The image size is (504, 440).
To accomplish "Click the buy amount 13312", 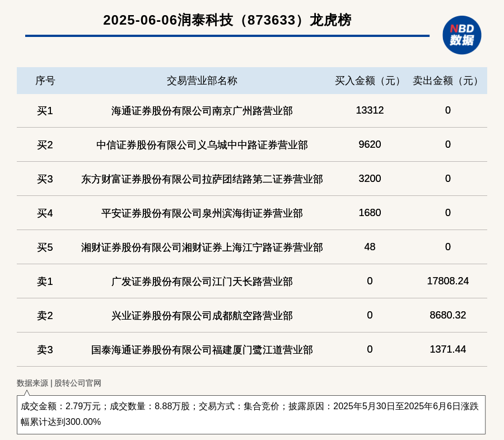I will (x=370, y=110).
